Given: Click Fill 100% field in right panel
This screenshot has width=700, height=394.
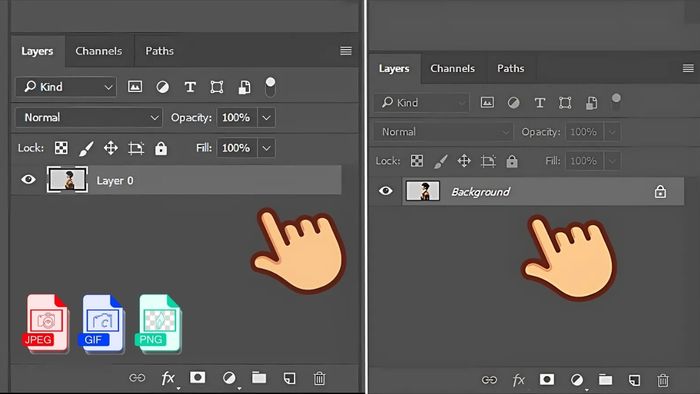Looking at the screenshot, I should tap(584, 161).
